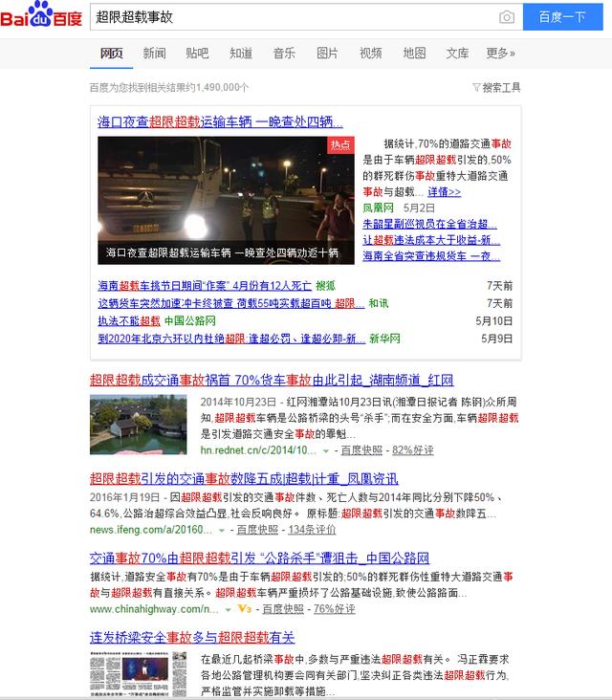Image resolution: width=612 pixels, height=700 pixels.
Task: Open link 朱韶星副巡视员在全省治超
Action: tap(430, 224)
